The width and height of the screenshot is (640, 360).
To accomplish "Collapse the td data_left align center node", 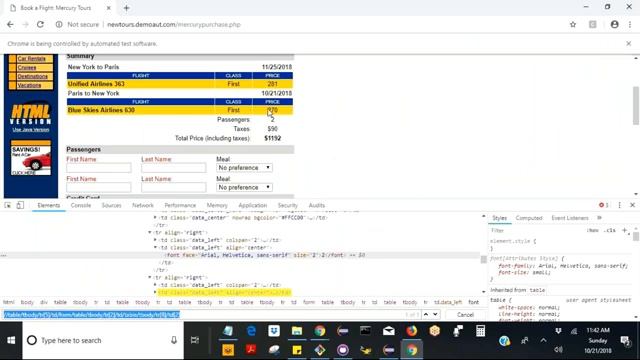I will point(155,247).
